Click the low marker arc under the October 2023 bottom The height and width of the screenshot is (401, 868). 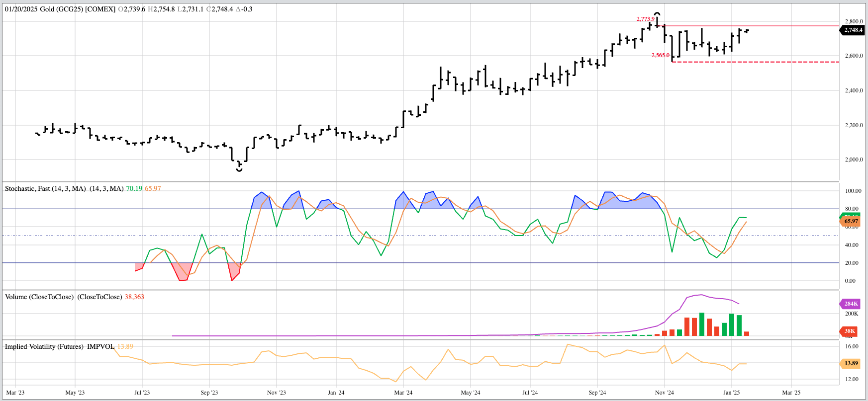click(239, 170)
